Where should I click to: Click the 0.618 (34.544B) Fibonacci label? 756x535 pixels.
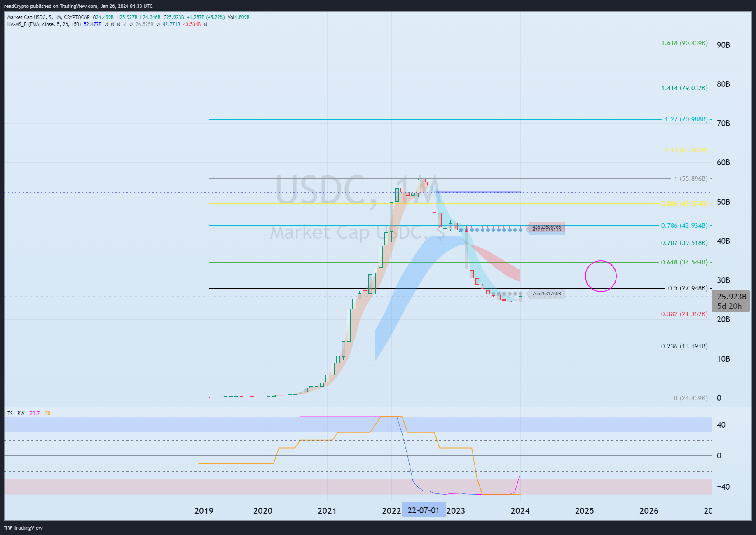(x=684, y=262)
